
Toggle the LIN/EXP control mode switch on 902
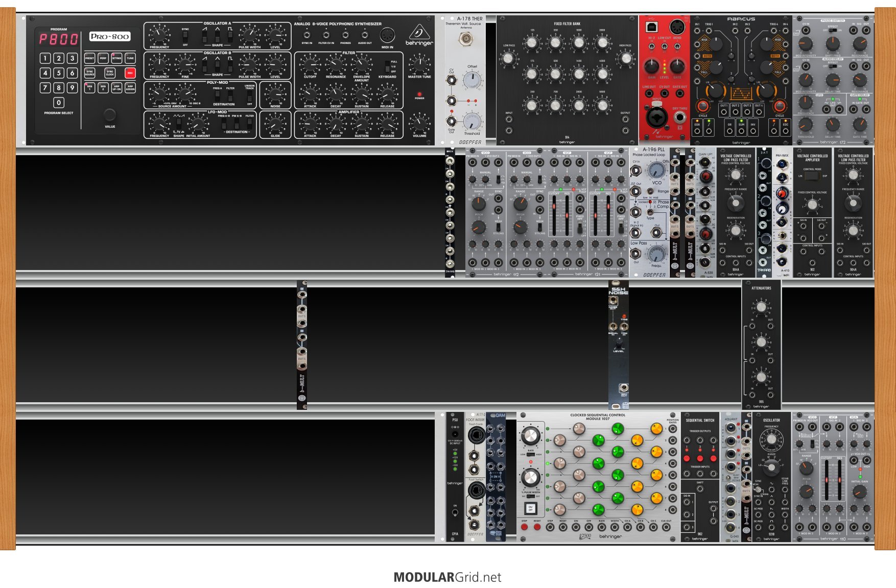[x=812, y=176]
